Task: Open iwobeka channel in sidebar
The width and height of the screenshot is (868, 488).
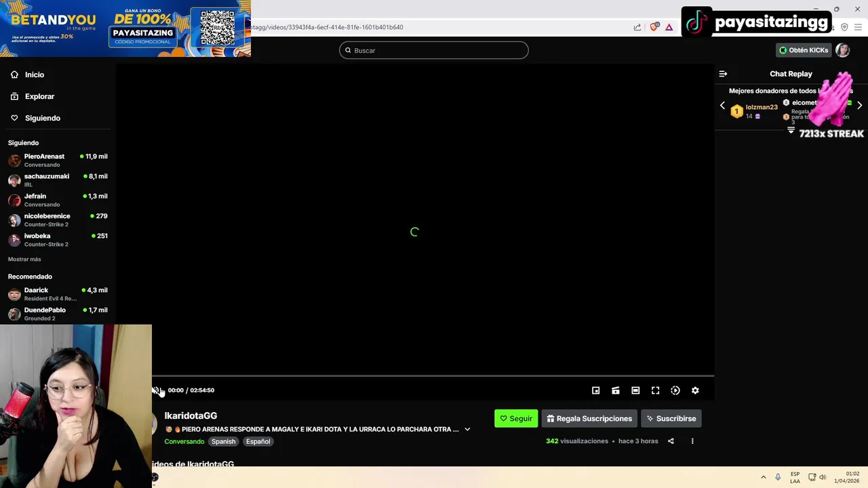Action: coord(58,239)
